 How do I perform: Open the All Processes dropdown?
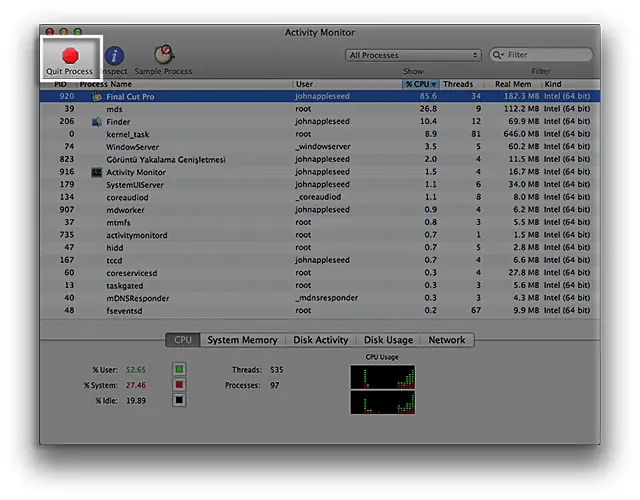pos(413,55)
